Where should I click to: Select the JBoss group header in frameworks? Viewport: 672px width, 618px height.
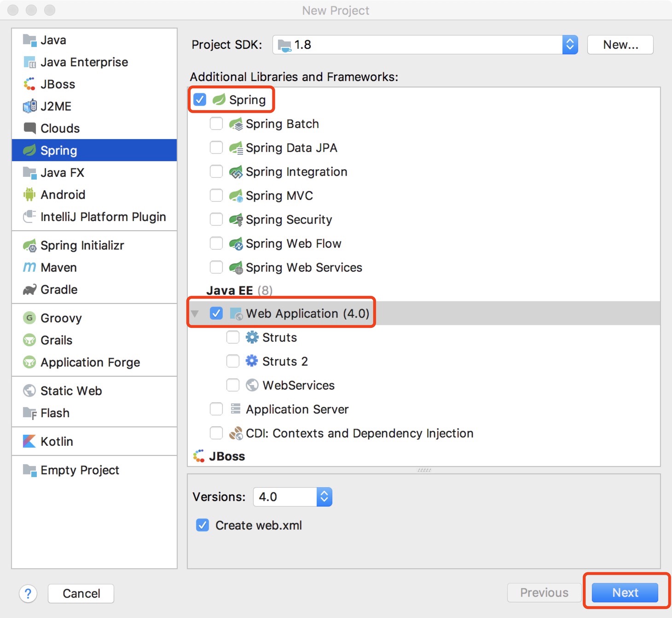point(227,456)
